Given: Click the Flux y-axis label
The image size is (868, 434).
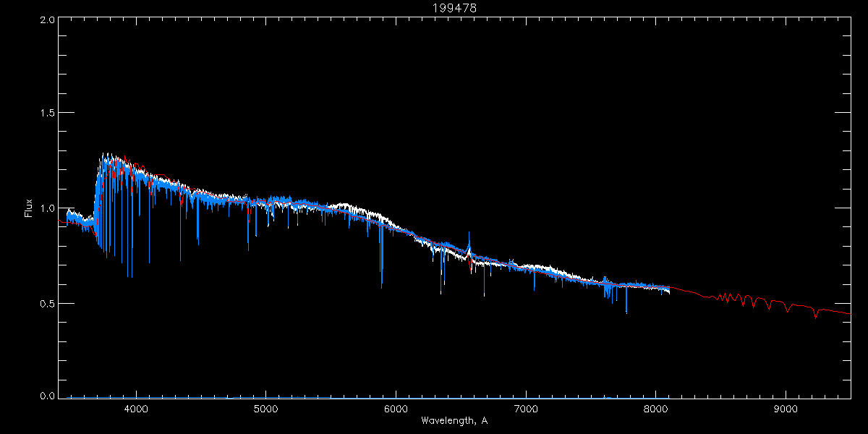Looking at the screenshot, I should coord(28,208).
